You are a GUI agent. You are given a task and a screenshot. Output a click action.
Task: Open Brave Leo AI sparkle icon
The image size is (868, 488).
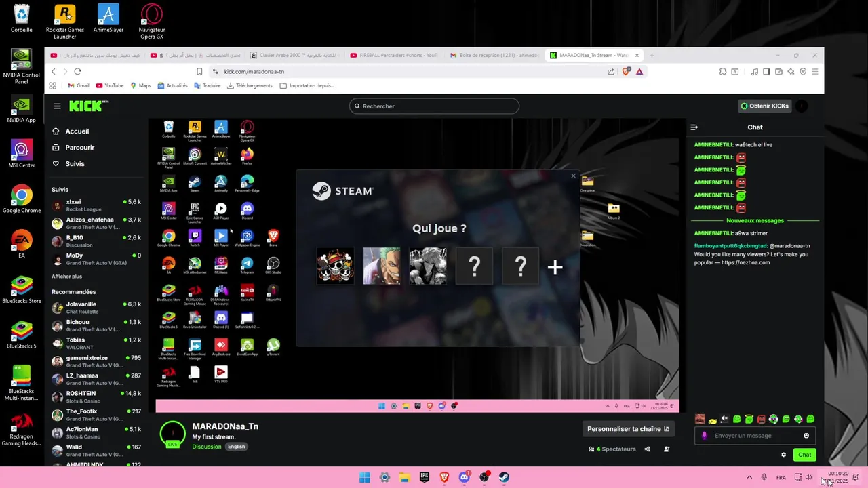(791, 71)
